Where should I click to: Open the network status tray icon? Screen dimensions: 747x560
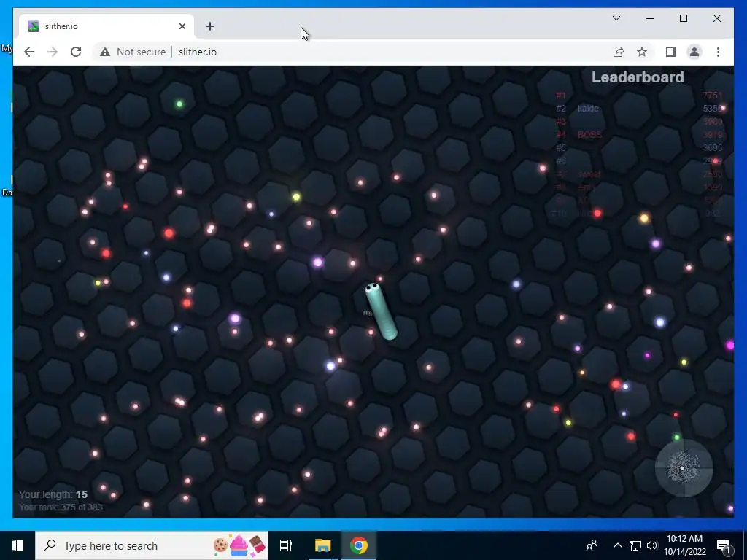[635, 545]
